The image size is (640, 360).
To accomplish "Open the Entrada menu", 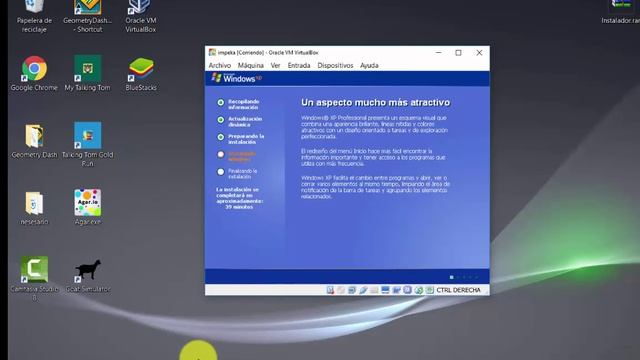I will (299, 65).
